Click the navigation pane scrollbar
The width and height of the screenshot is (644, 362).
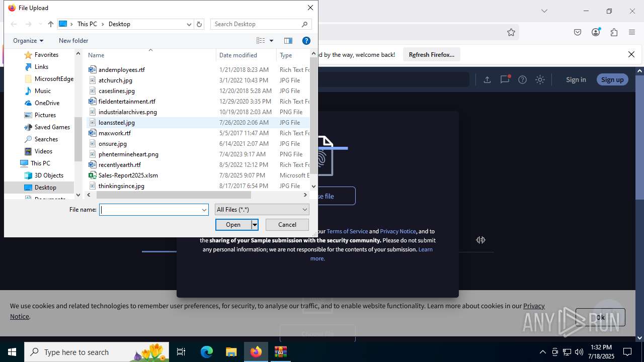[78, 139]
